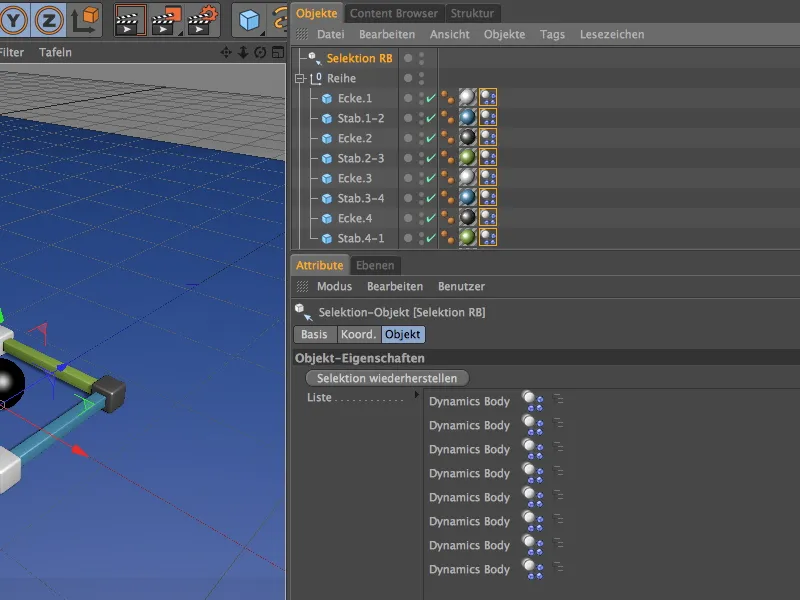Screen dimensions: 800x600
Task: Click viewport rotate camera icon
Action: click(x=260, y=52)
